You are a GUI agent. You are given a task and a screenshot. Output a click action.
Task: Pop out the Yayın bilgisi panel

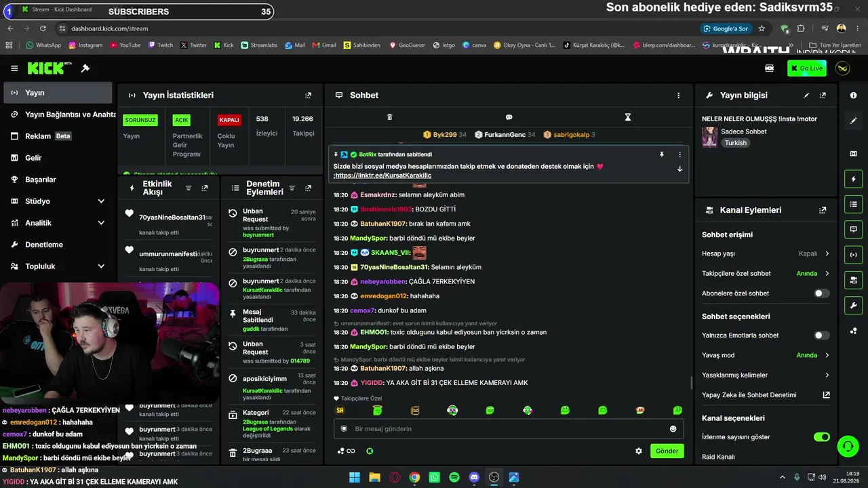[x=823, y=96]
